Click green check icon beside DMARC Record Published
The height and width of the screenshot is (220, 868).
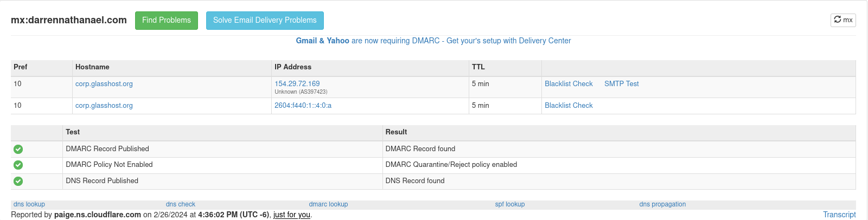18,149
